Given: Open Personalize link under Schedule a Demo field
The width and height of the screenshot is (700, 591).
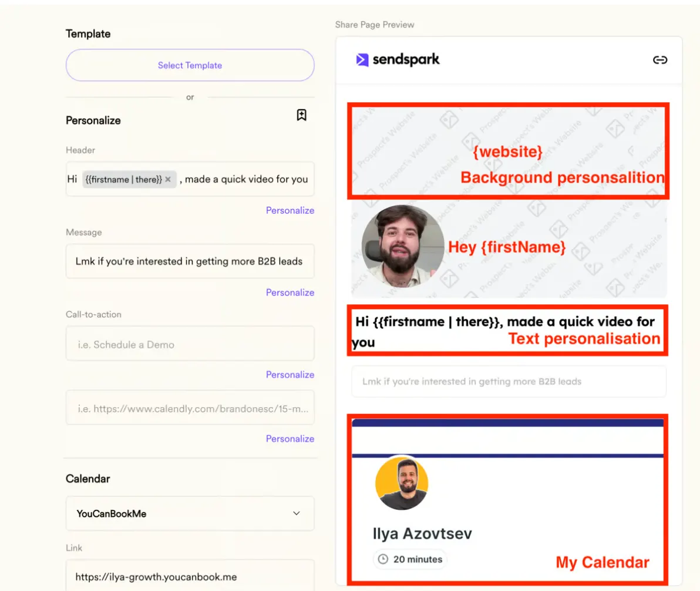Looking at the screenshot, I should (x=290, y=375).
